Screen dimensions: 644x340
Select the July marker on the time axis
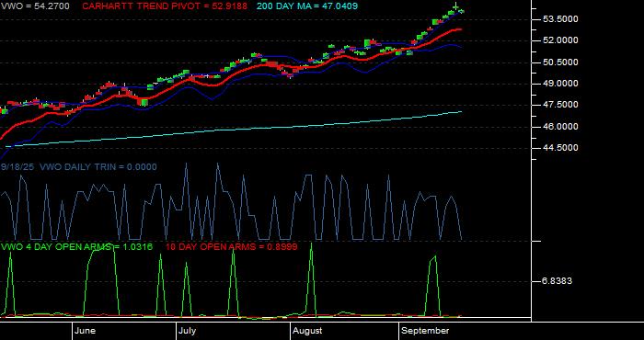[x=188, y=331]
